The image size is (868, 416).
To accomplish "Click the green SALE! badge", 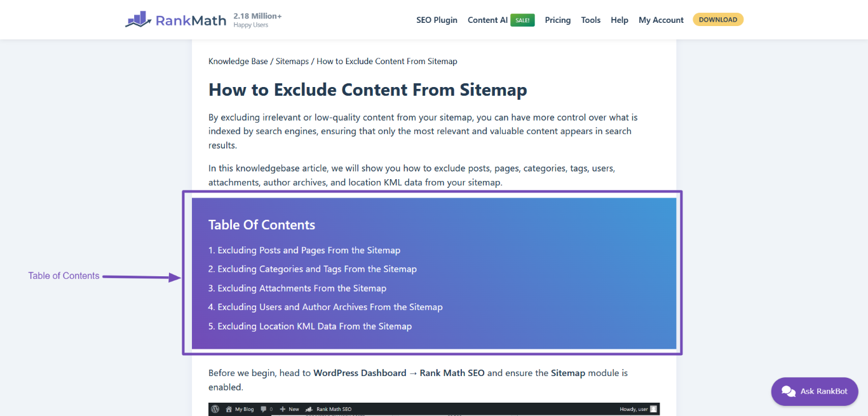I will click(522, 20).
